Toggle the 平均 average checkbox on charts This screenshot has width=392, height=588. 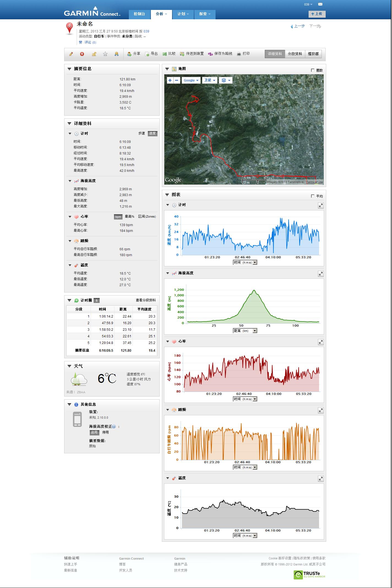313,196
